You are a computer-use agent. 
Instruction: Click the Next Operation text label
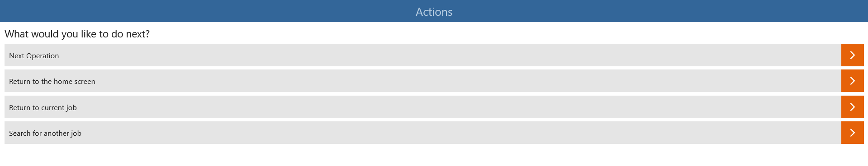(x=34, y=55)
